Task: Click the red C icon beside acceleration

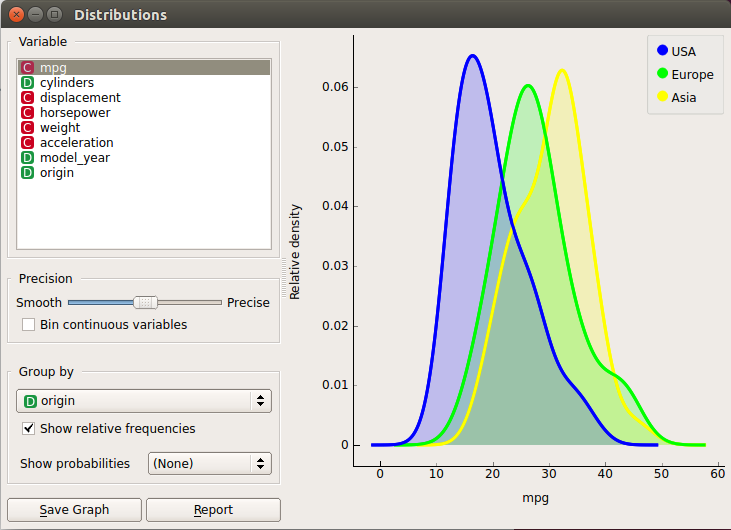Action: click(28, 143)
